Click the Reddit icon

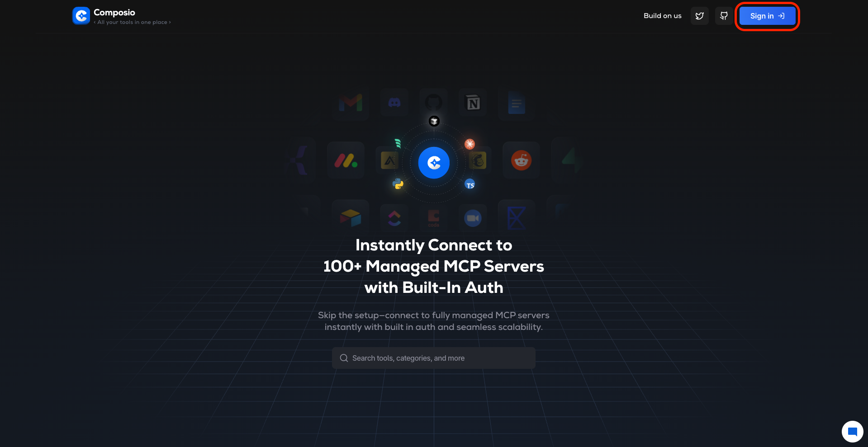point(521,160)
